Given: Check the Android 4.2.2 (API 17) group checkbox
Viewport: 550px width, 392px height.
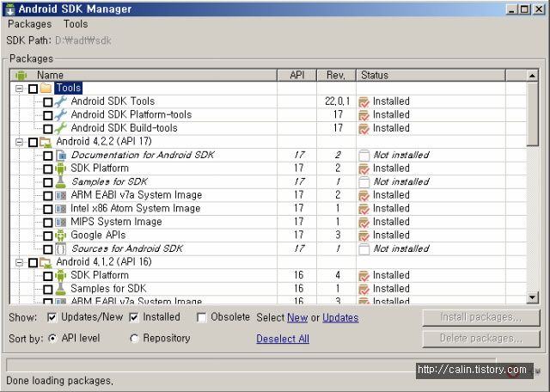Looking at the screenshot, I should 33,143.
